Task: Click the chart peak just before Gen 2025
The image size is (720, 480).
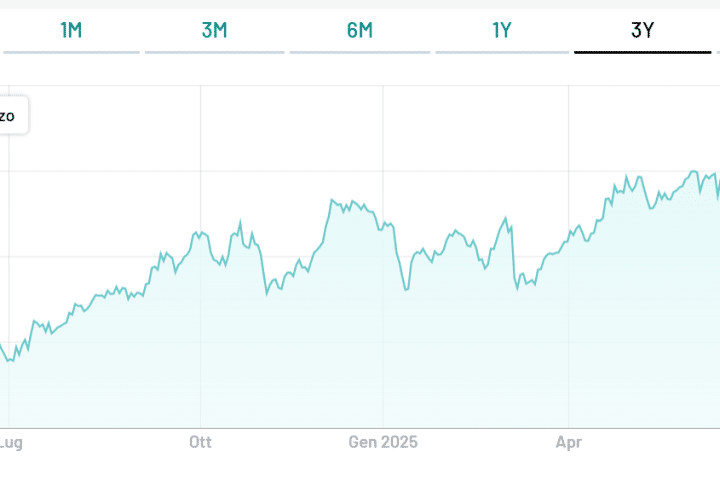Action: click(331, 201)
